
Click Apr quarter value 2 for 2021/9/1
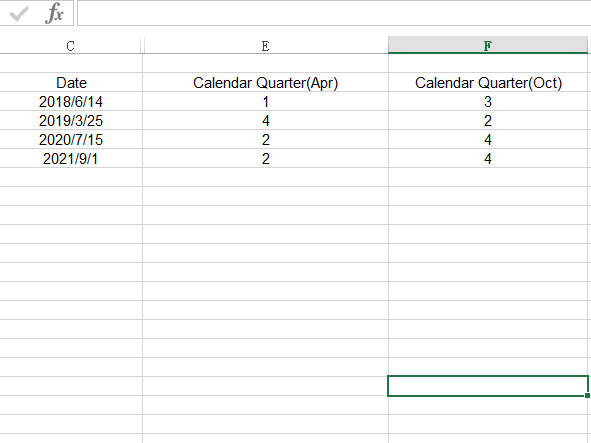[266, 158]
